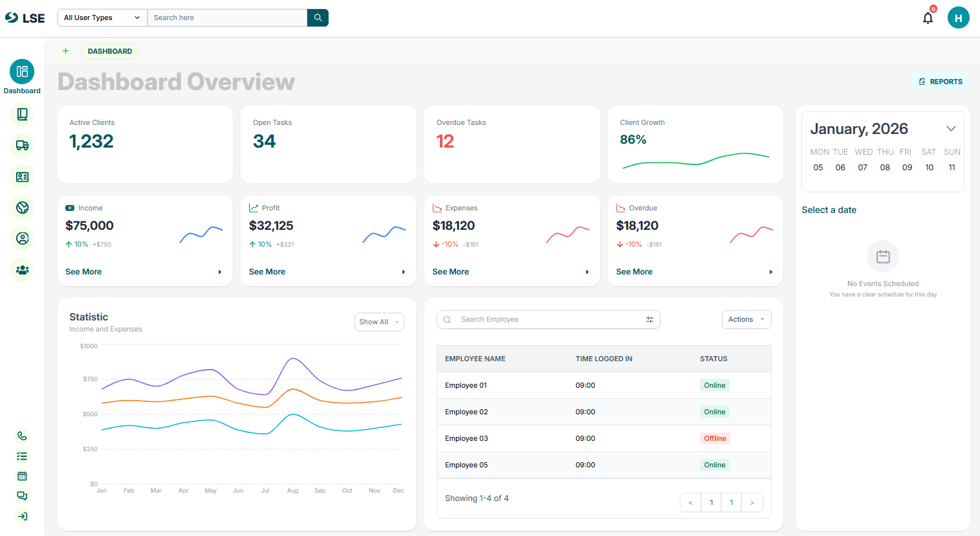Click See More on the Income card
980x536 pixels.
[83, 272]
